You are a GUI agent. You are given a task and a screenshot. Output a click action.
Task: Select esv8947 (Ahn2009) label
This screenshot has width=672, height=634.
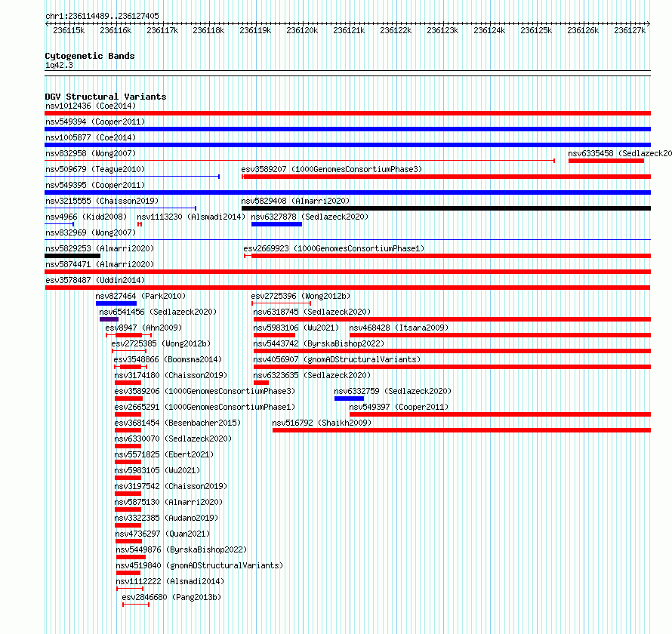tap(143, 328)
